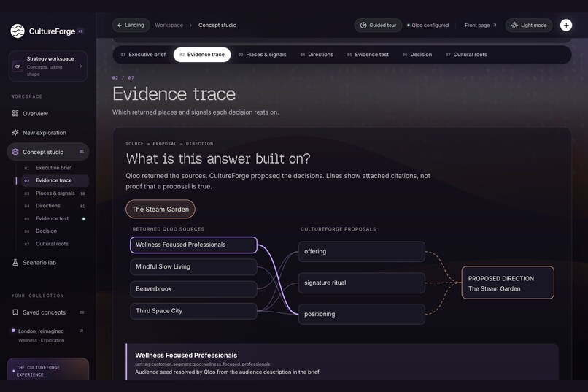Click the plus button in top bar

(x=566, y=25)
